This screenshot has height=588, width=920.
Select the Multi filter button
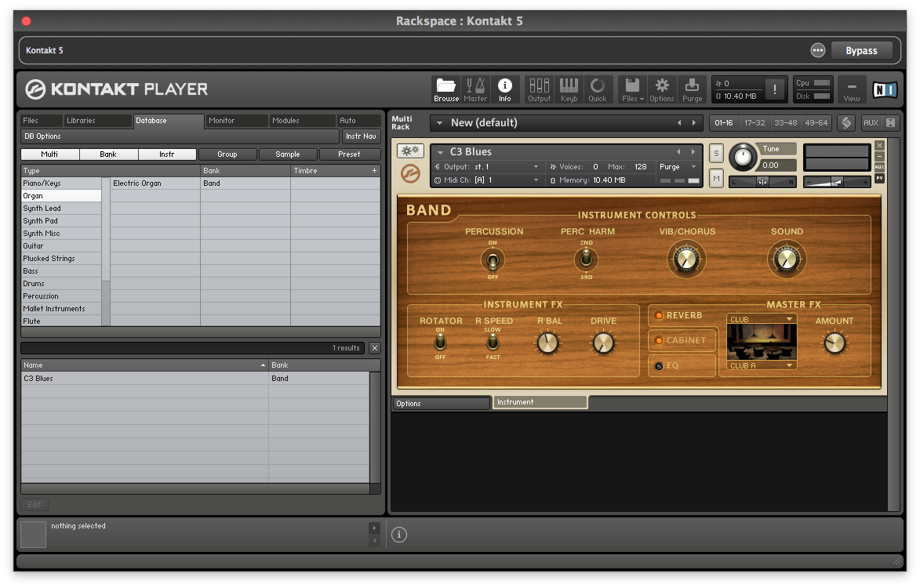point(50,154)
